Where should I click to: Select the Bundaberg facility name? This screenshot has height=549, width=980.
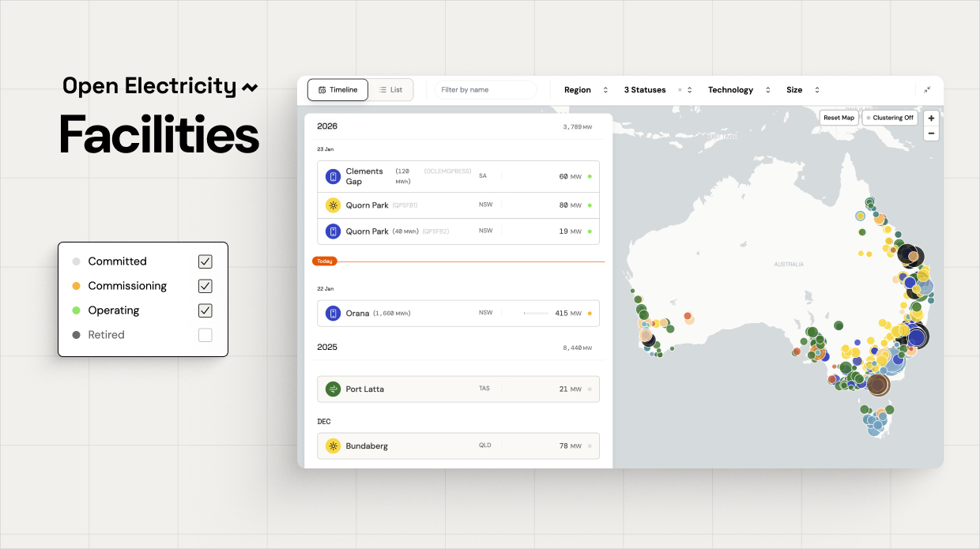(x=367, y=446)
